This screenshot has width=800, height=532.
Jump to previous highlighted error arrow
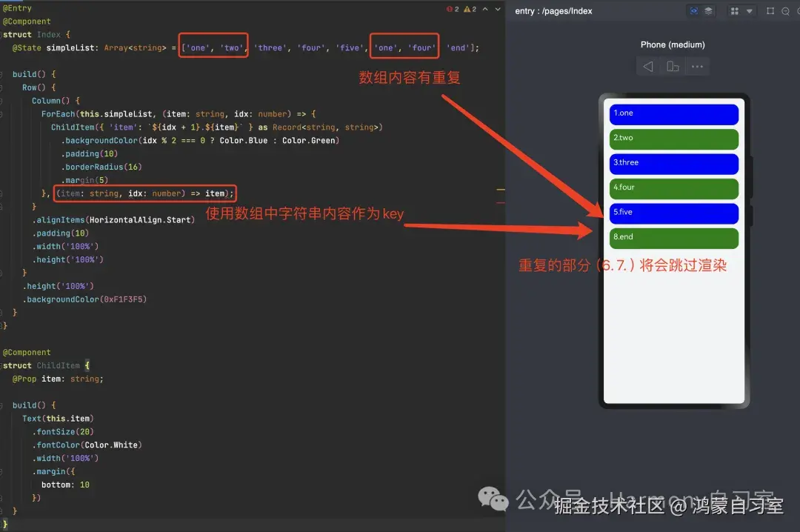click(x=485, y=9)
